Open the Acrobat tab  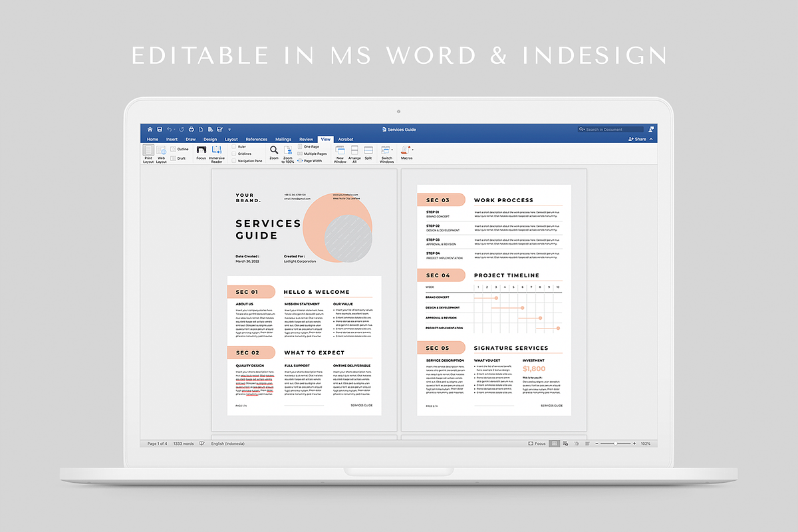346,140
